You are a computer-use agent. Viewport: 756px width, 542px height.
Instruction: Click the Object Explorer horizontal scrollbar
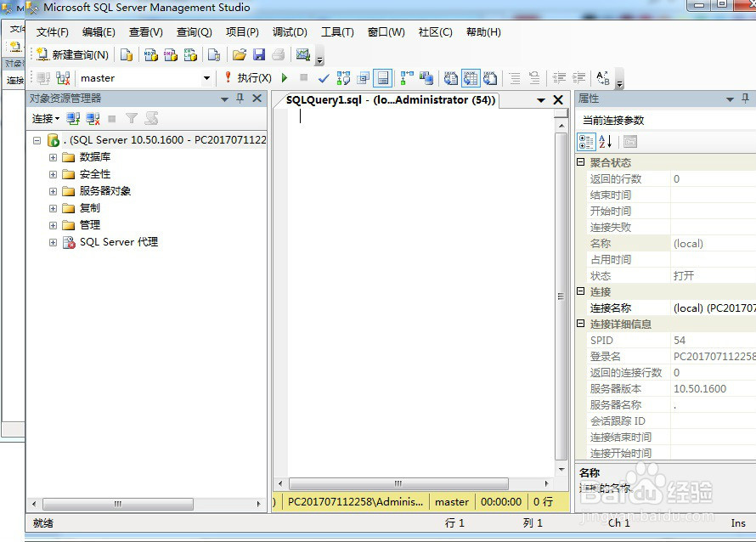146,504
